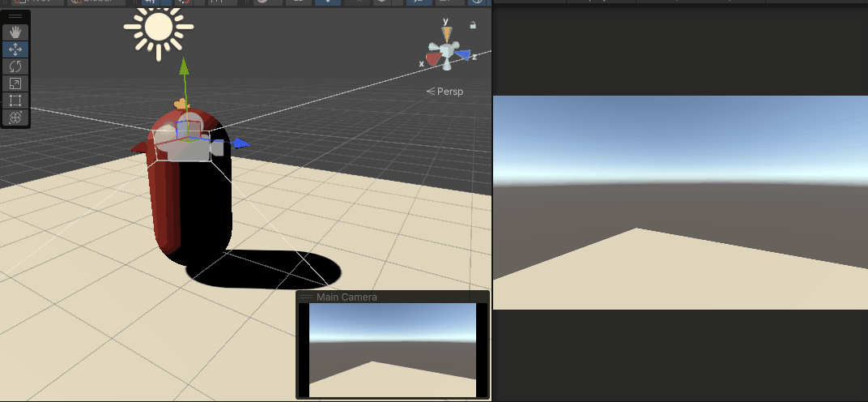Align view to the orientation gizmo Z cone
This screenshot has height=402, width=868.
pyautogui.click(x=462, y=55)
